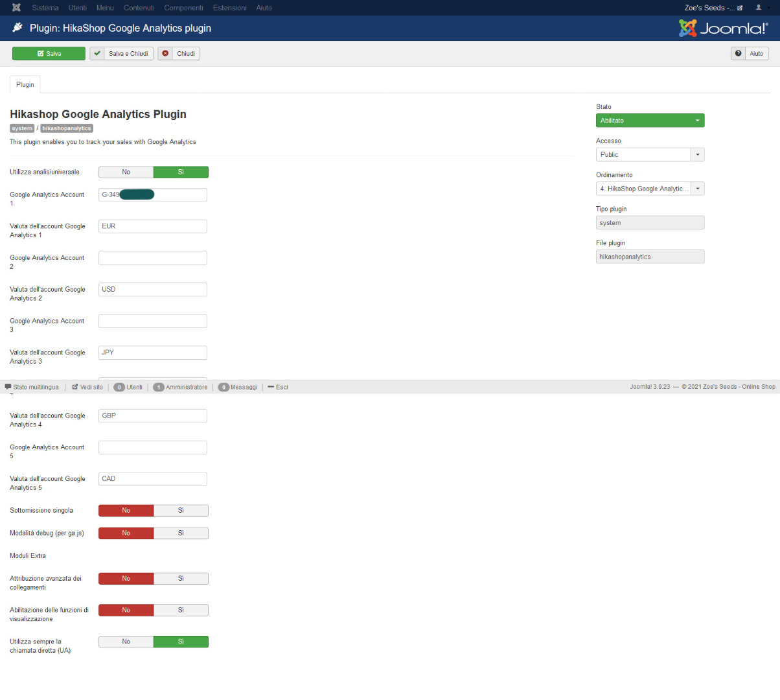Click the Messaggi count badge
The width and height of the screenshot is (780, 700).
224,387
